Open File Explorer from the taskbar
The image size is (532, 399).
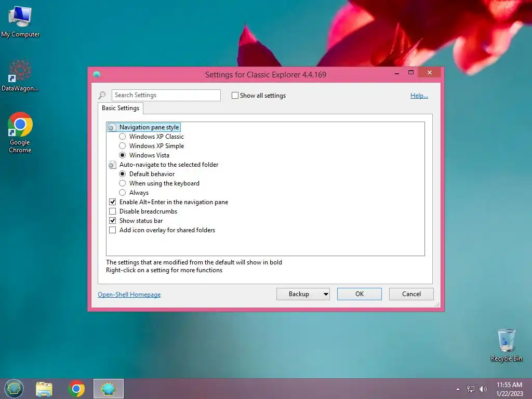click(44, 389)
